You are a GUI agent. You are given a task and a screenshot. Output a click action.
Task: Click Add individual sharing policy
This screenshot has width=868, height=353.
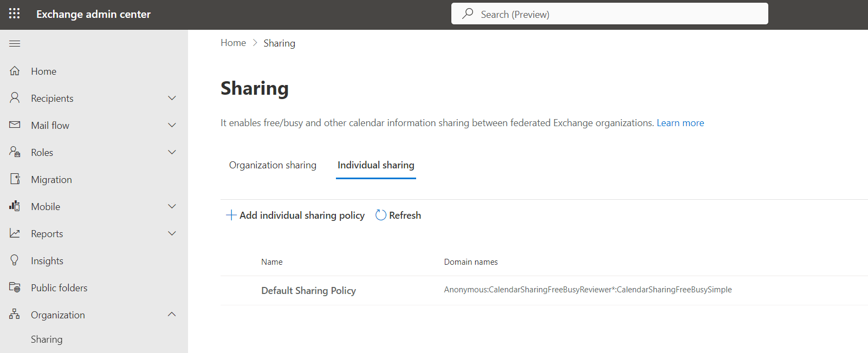point(295,215)
